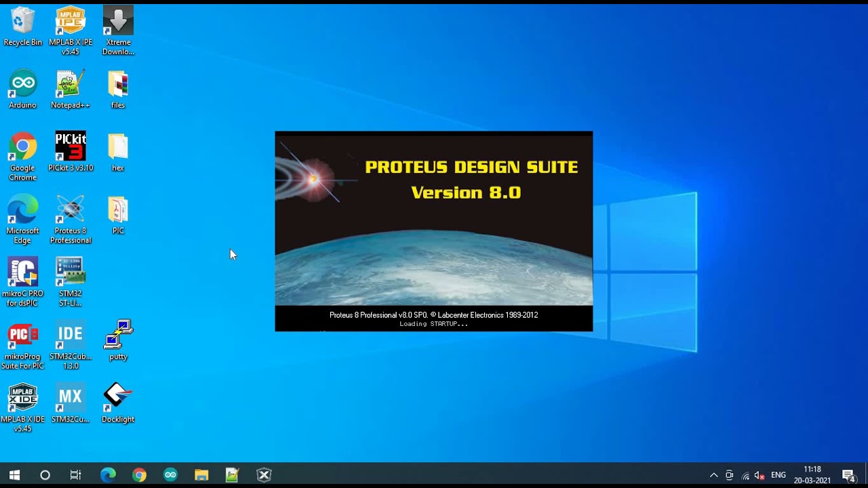868x488 pixels.
Task: Select mikroProg Suite For PIC shortcut
Action: (x=22, y=345)
